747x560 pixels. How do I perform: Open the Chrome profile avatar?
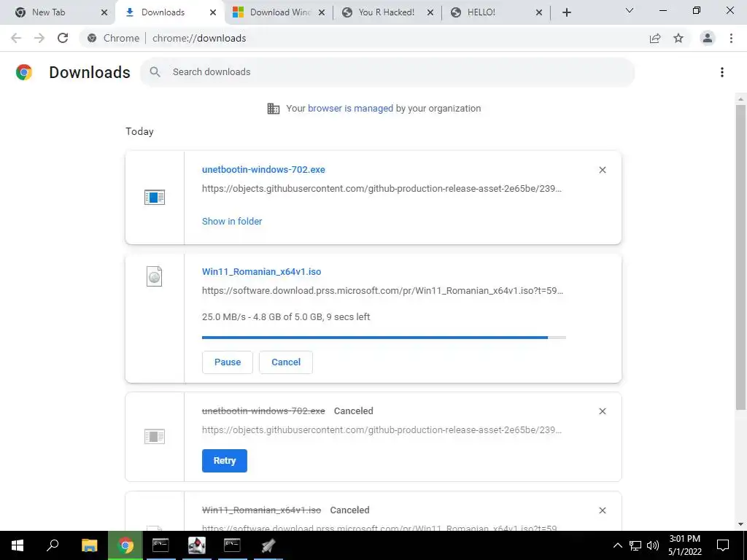tap(708, 38)
